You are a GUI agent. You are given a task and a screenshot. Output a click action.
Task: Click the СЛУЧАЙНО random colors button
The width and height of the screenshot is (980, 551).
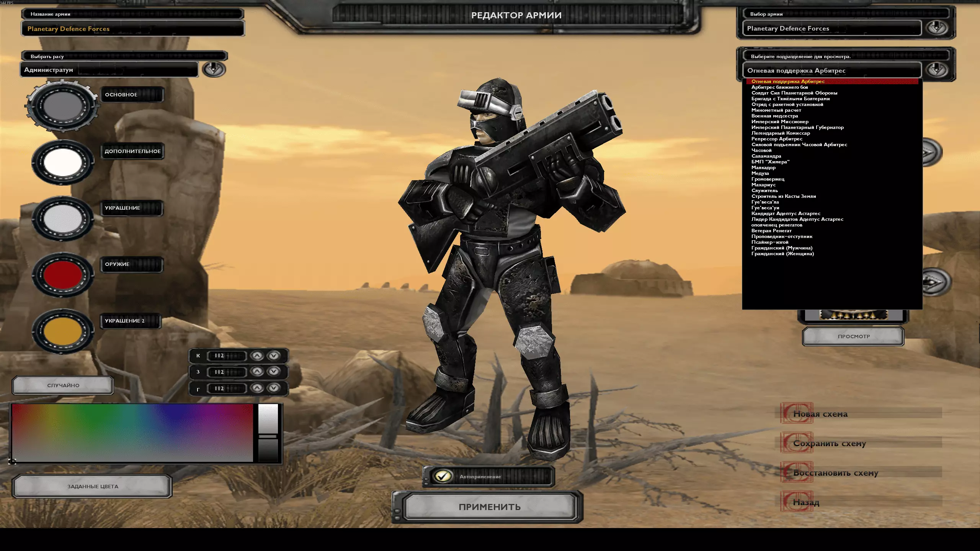click(63, 385)
